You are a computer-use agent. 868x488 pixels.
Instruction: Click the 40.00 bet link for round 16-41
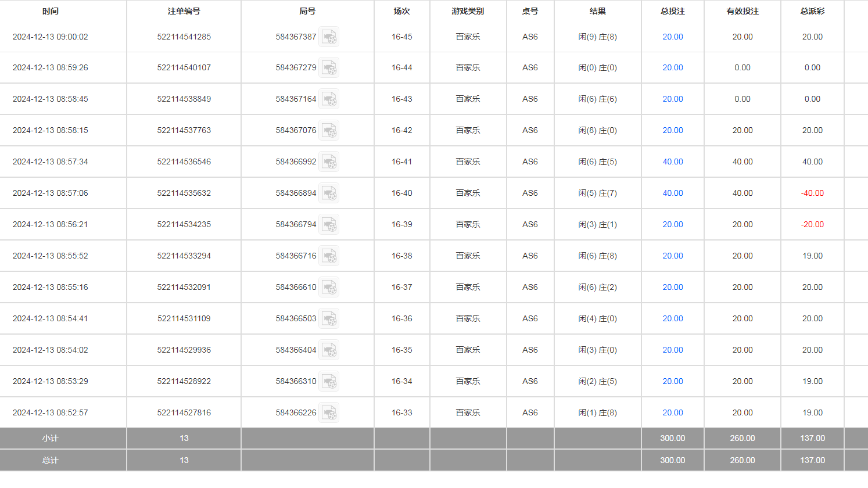click(x=672, y=162)
